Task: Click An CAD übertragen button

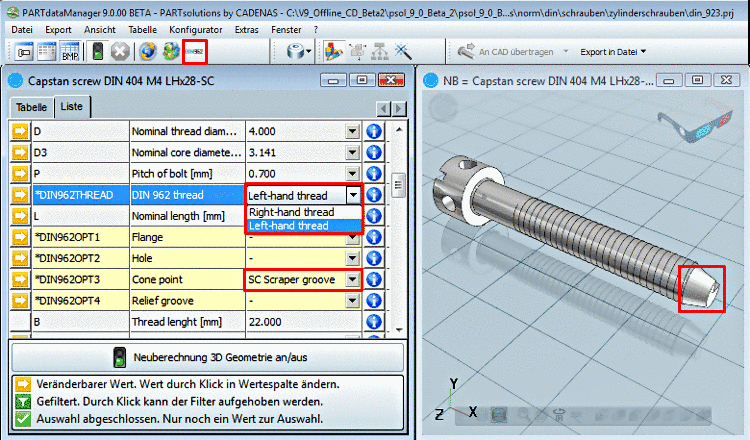Action: pos(505,52)
